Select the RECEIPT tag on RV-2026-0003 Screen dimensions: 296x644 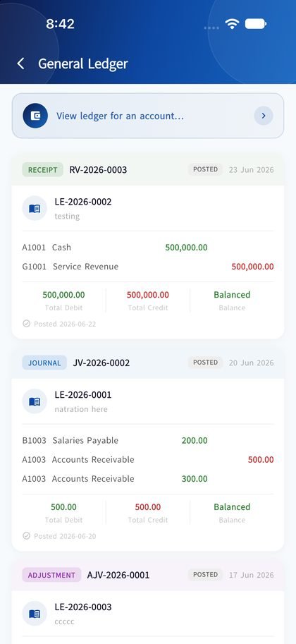pyautogui.click(x=43, y=169)
